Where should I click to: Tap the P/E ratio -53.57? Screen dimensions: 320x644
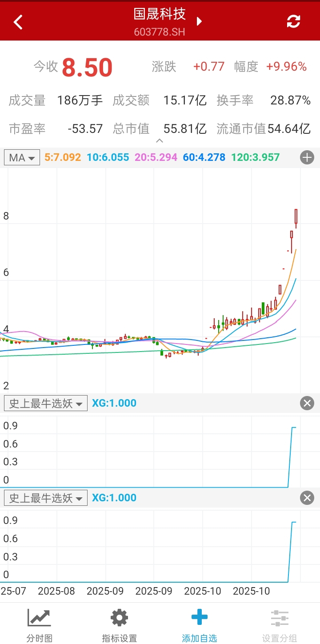click(85, 129)
